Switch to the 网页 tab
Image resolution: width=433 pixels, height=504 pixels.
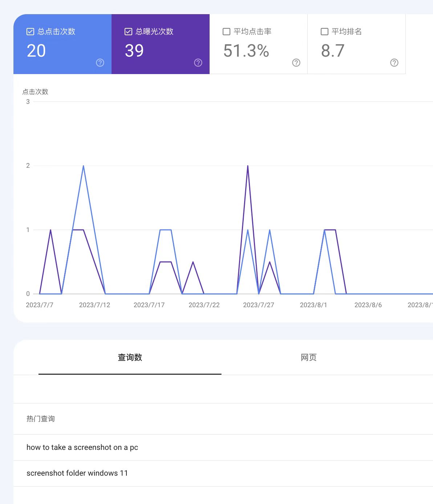309,358
